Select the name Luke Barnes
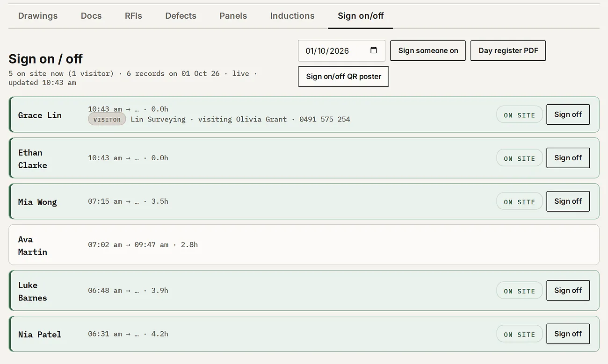The width and height of the screenshot is (608, 364). (x=33, y=292)
